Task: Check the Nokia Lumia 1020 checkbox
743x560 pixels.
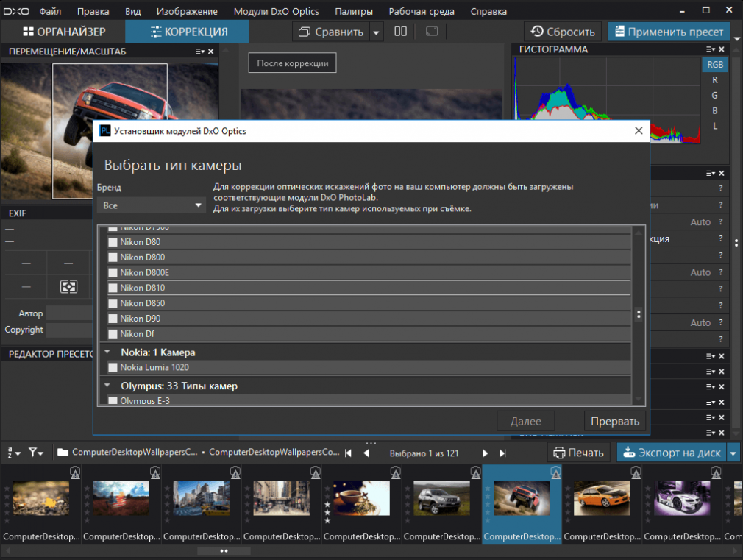Action: [x=113, y=367]
